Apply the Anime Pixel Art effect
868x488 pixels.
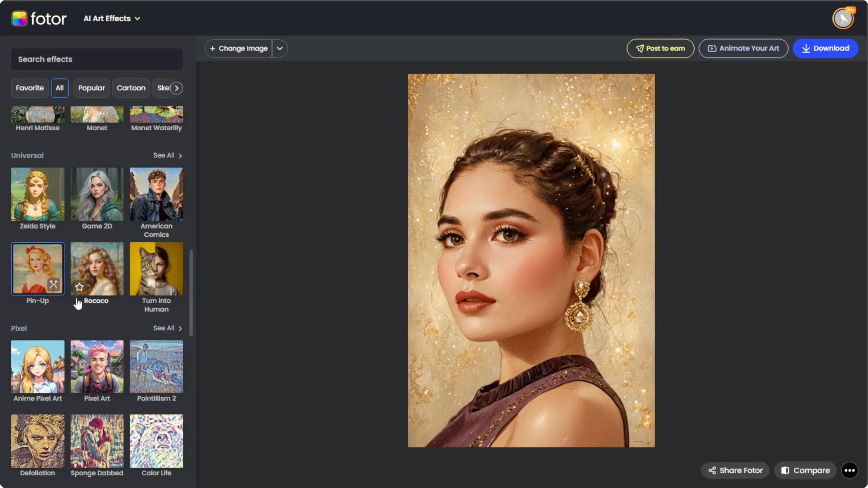38,367
